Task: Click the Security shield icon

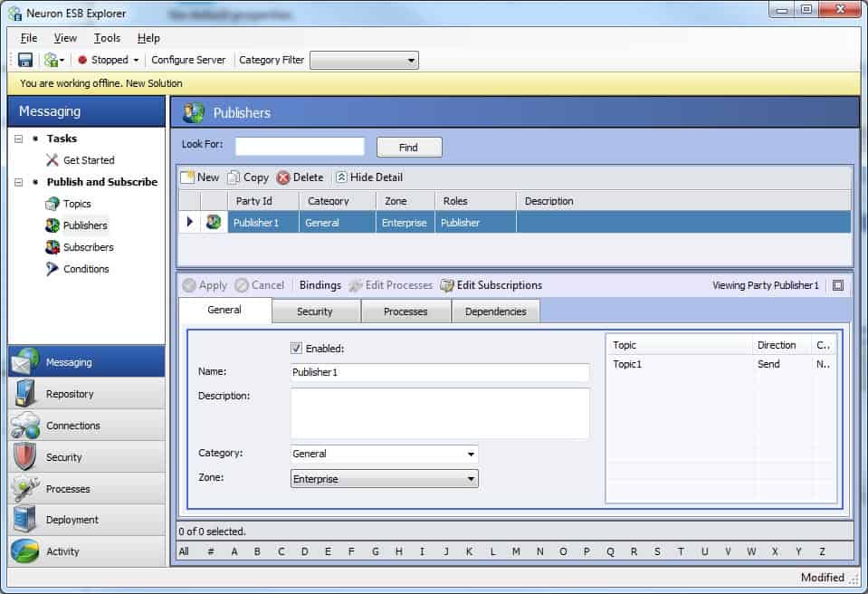Action: point(25,456)
